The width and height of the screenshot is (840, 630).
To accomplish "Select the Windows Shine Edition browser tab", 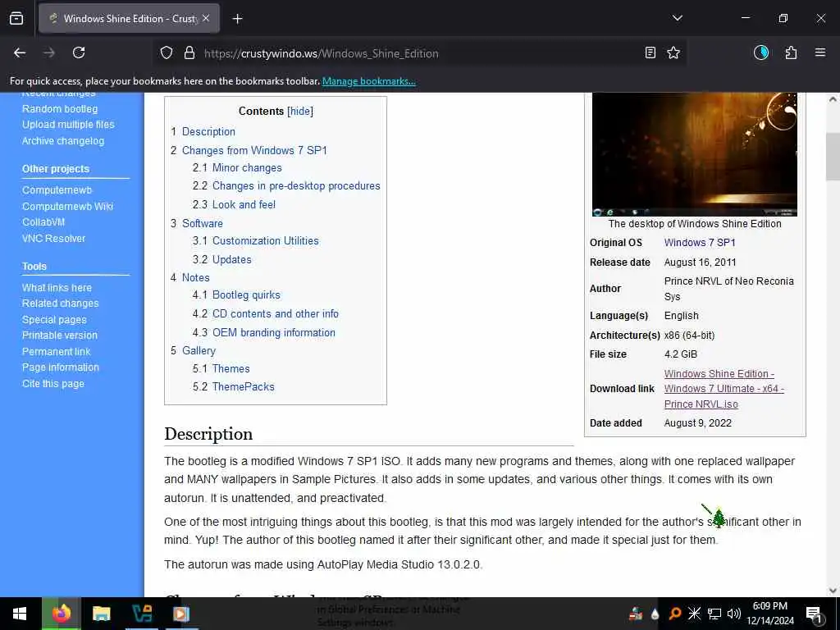I will [129, 19].
